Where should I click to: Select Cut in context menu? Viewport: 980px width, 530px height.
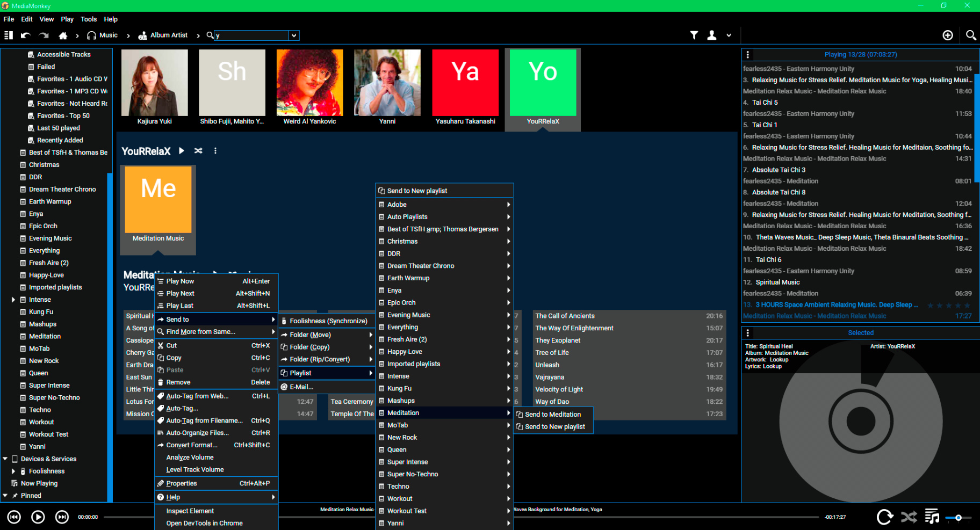(217, 346)
